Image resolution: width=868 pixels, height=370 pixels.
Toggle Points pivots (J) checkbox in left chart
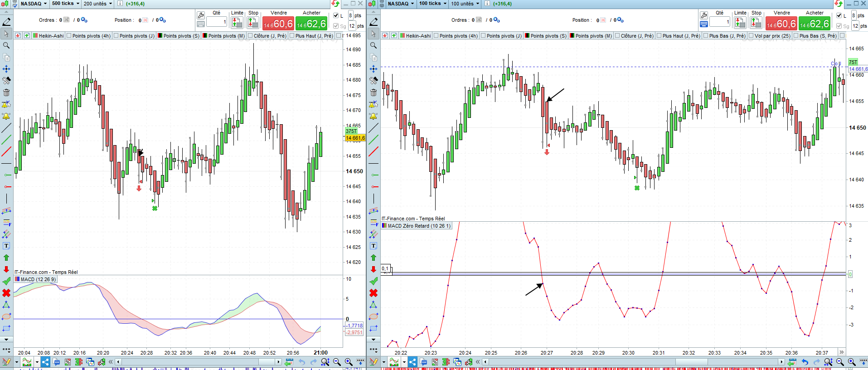click(116, 36)
